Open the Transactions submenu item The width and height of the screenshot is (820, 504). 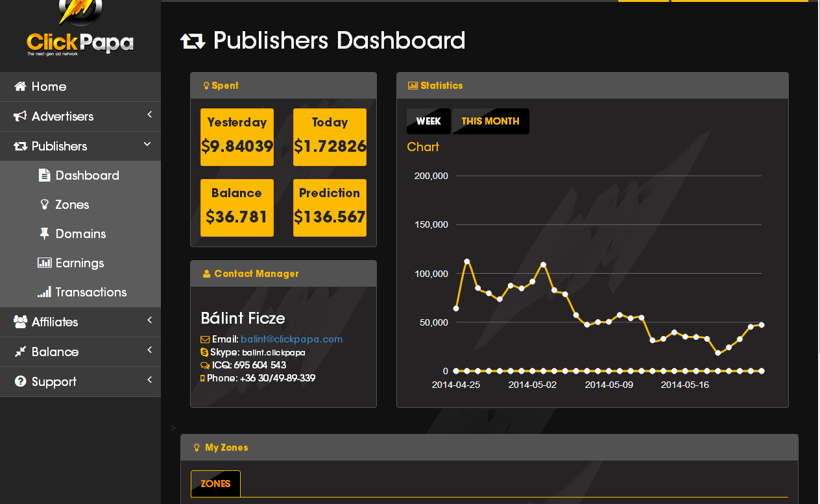[80, 292]
